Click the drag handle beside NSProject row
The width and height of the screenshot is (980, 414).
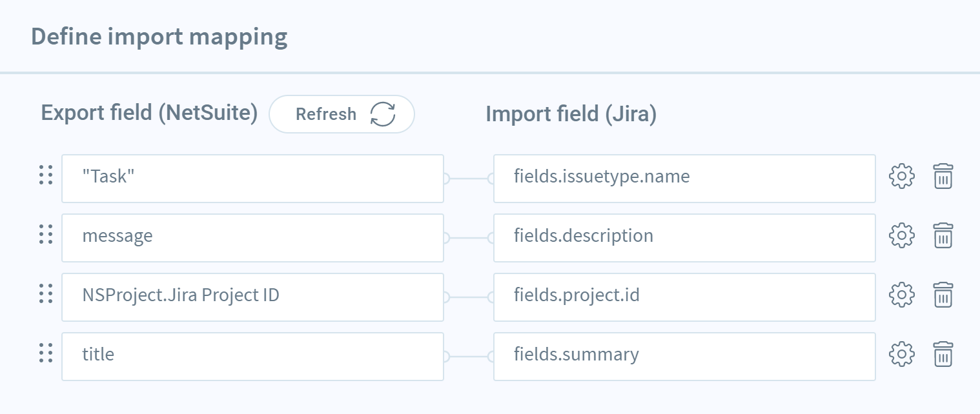(45, 294)
